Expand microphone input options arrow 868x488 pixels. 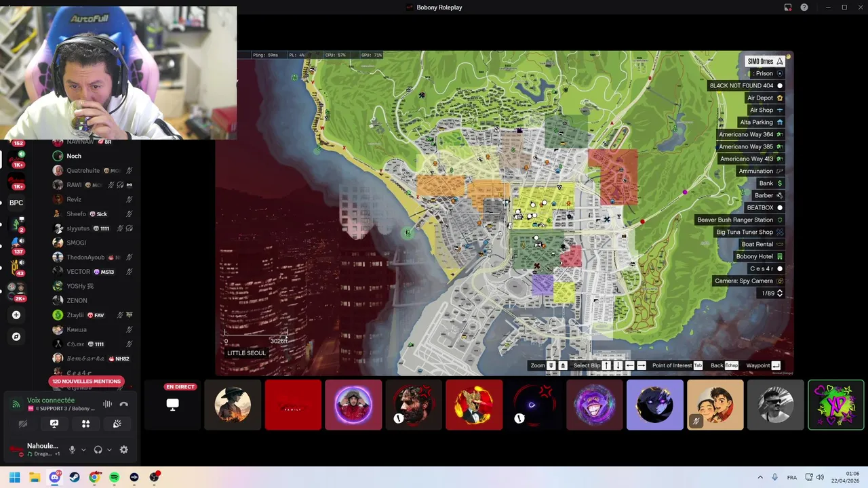[x=83, y=449]
